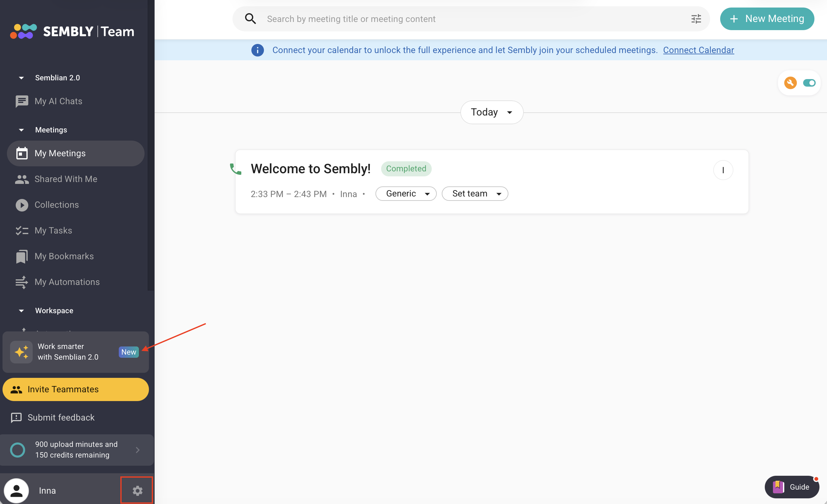Open My Automations
This screenshot has width=827, height=504.
(x=67, y=282)
